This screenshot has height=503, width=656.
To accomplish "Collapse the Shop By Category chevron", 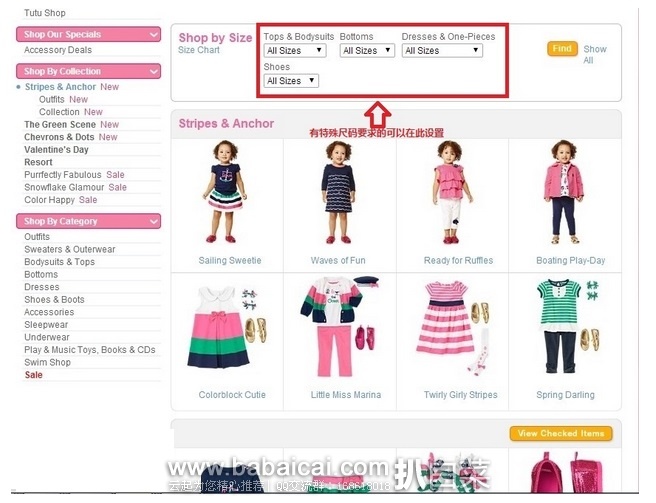I will pyautogui.click(x=154, y=221).
